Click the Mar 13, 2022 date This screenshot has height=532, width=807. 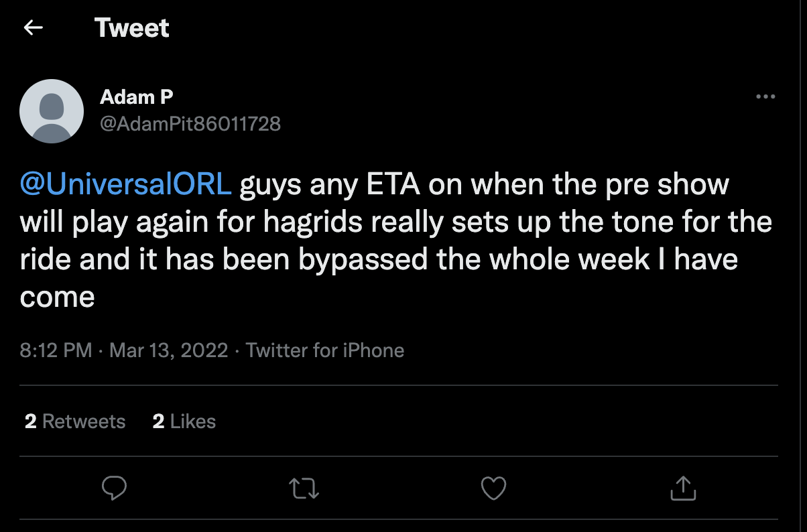pyautogui.click(x=168, y=350)
